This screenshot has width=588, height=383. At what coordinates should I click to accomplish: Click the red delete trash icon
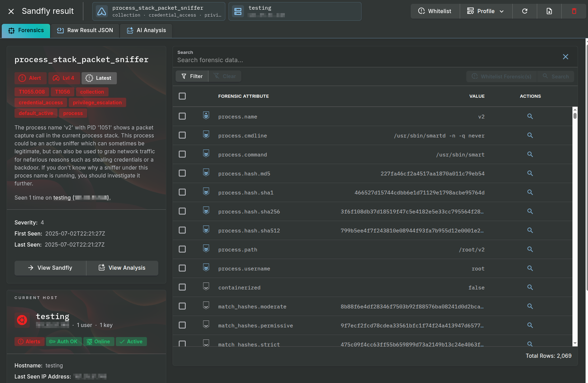pos(574,11)
